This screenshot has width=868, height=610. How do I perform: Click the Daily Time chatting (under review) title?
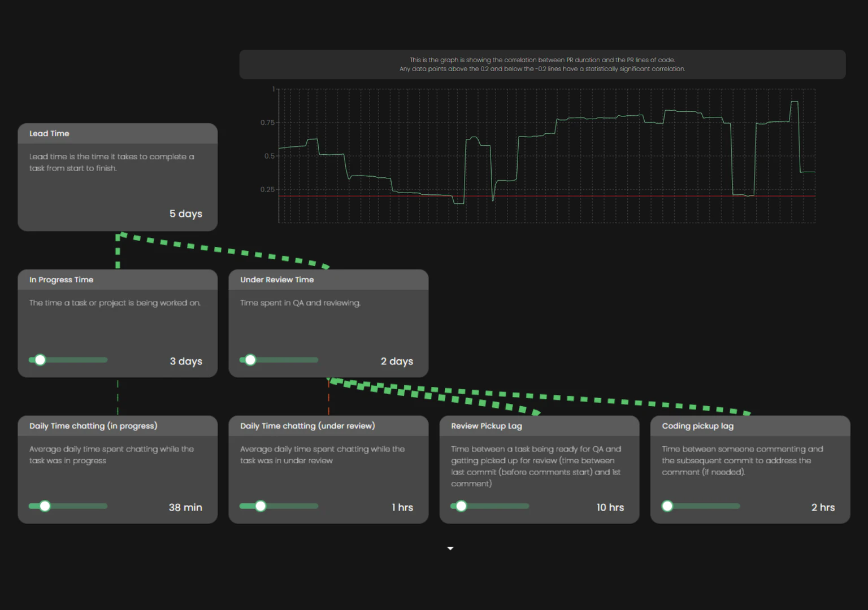click(307, 426)
